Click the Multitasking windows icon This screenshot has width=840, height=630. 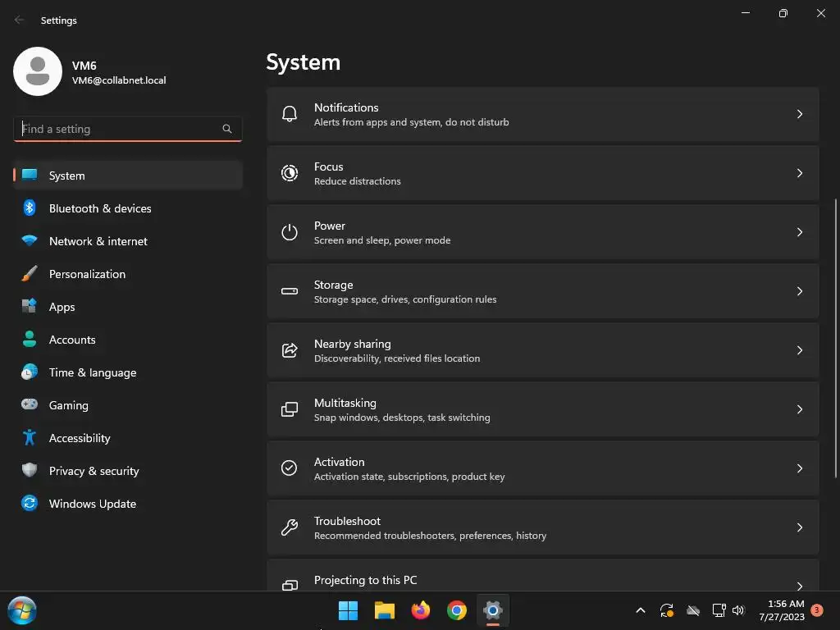click(290, 409)
